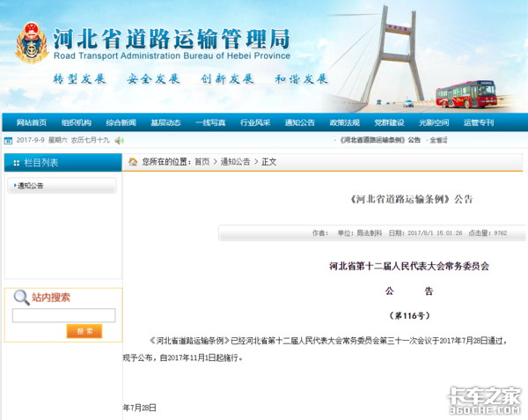This screenshot has width=528, height=420.
Task: Click the speaker icon beside the date
Action: click(x=120, y=140)
